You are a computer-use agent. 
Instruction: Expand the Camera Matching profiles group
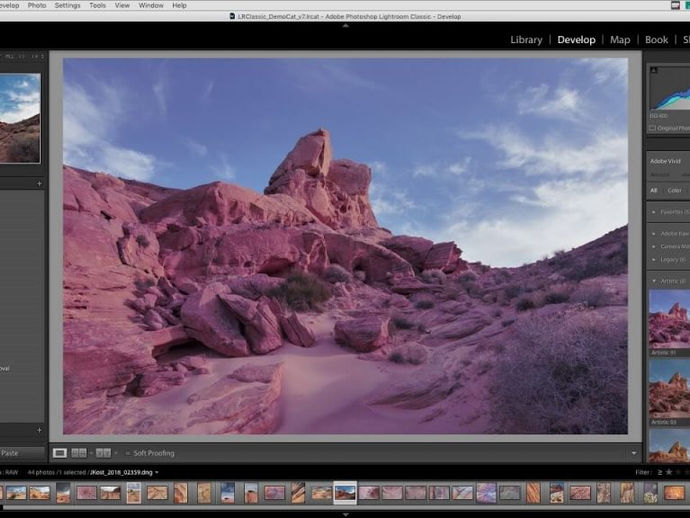click(x=654, y=246)
